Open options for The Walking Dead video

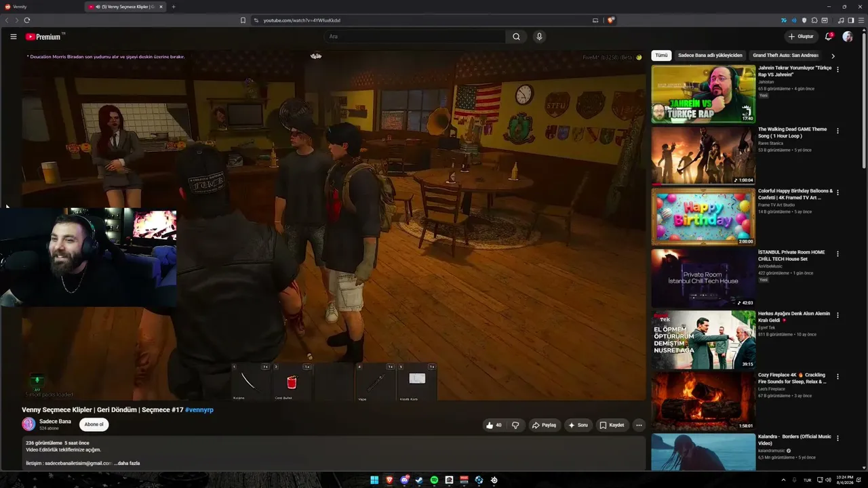pyautogui.click(x=837, y=131)
